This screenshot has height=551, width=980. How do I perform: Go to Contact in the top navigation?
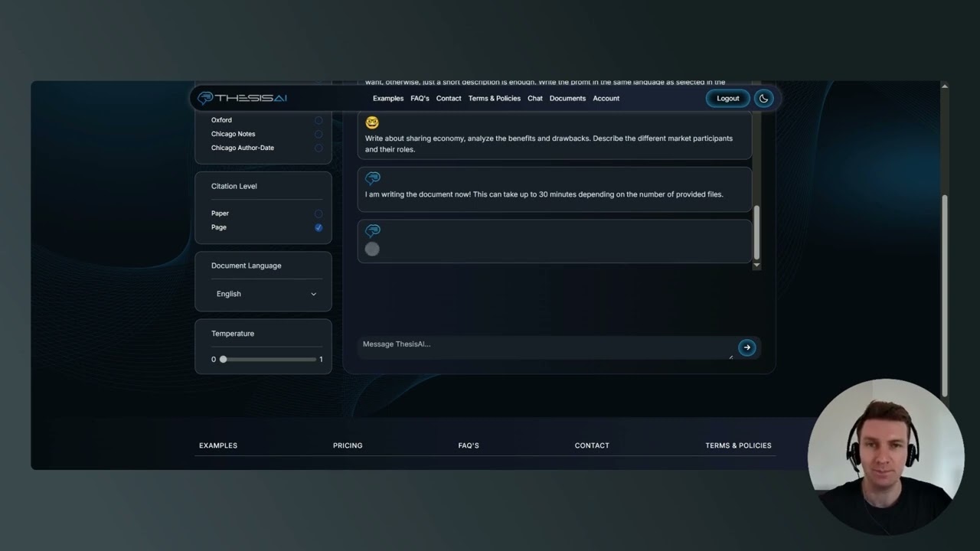point(449,98)
